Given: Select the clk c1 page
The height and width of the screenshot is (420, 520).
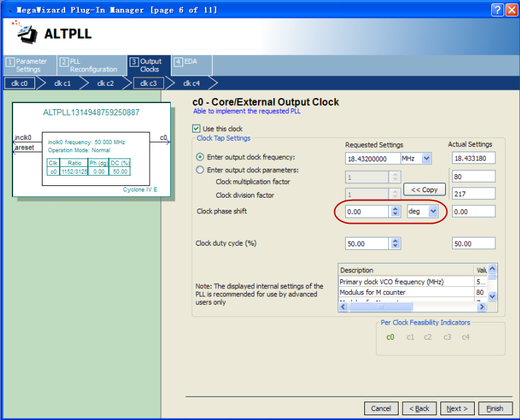Looking at the screenshot, I should [x=62, y=83].
